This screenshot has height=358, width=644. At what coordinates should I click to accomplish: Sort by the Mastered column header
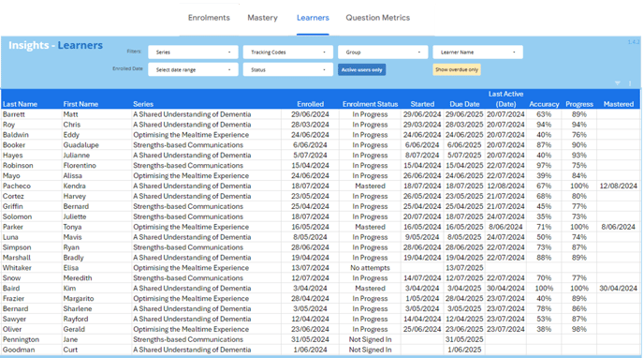click(619, 104)
